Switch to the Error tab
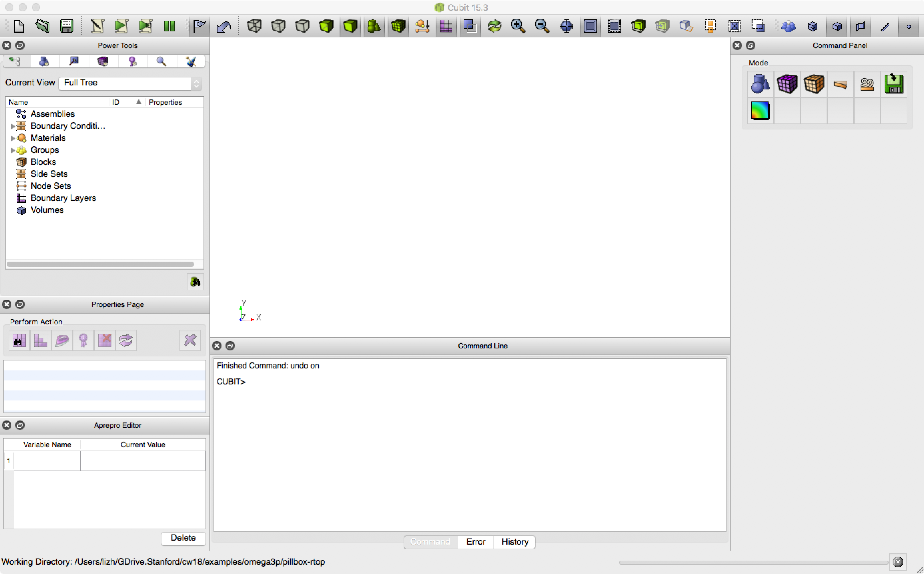 point(475,542)
